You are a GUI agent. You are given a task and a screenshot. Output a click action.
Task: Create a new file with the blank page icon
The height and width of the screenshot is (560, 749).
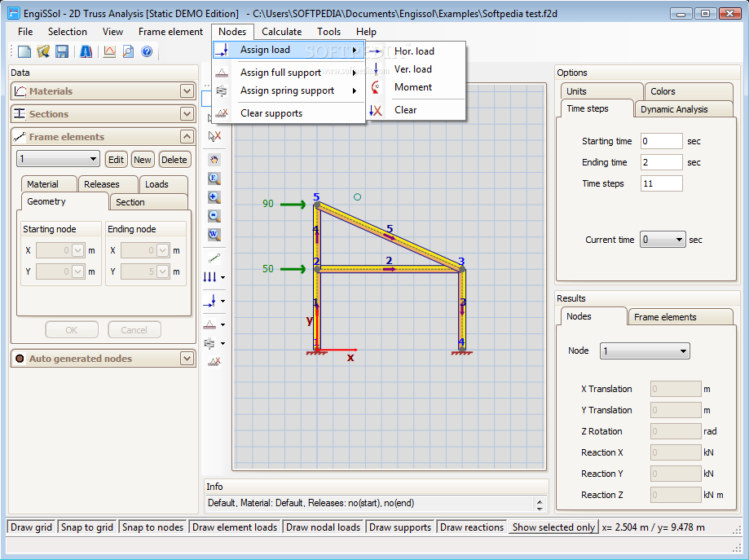[x=24, y=51]
